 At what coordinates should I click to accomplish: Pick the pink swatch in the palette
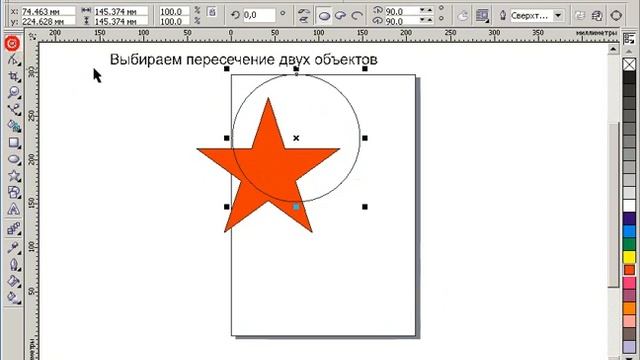coord(629,282)
